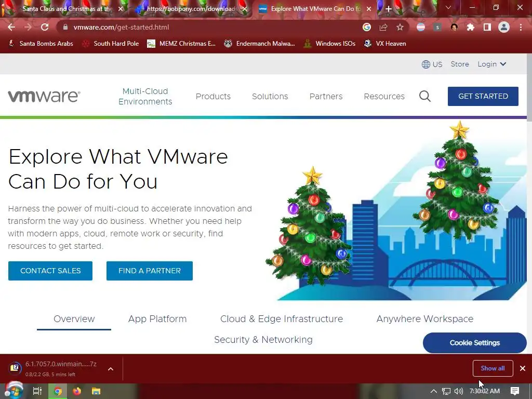Click the FIND A PARTNER button
The width and height of the screenshot is (532, 399).
(150, 271)
